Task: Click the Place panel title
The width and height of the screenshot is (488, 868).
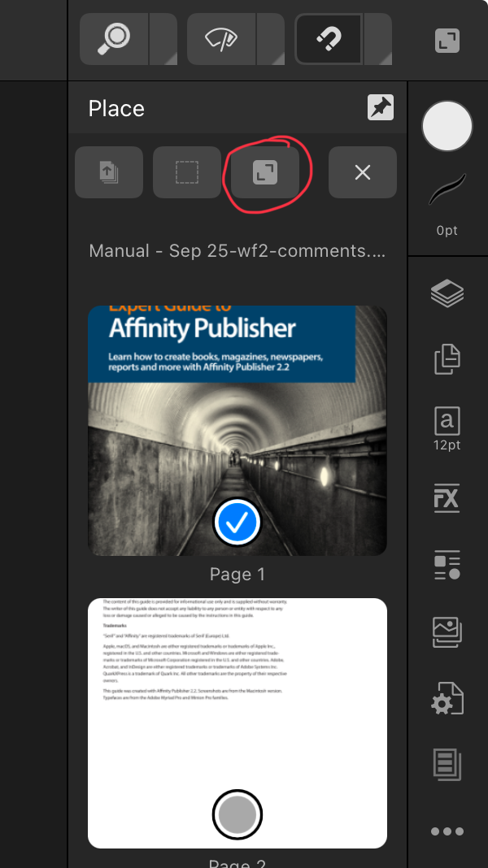Action: click(x=116, y=109)
